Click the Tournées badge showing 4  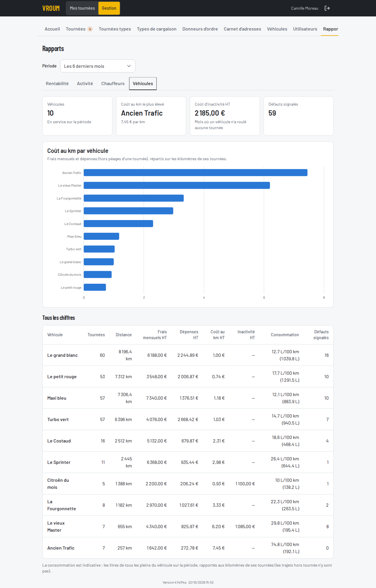tap(90, 29)
